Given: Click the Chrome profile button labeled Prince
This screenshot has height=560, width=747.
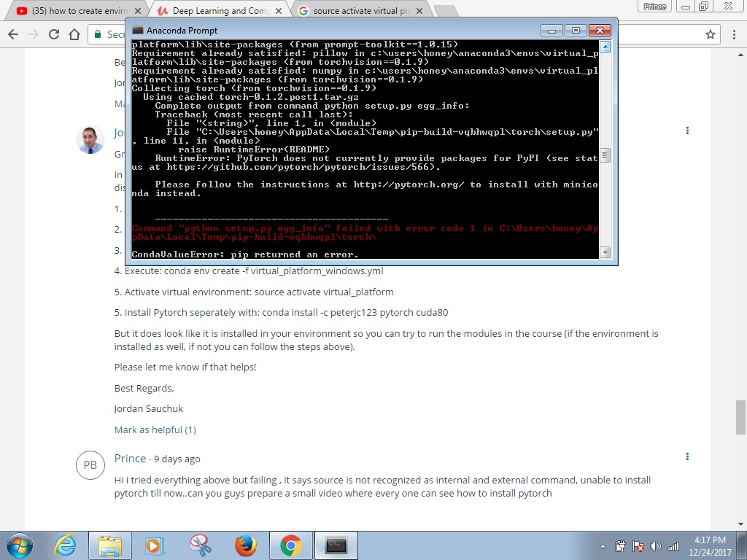Looking at the screenshot, I should [x=655, y=7].
